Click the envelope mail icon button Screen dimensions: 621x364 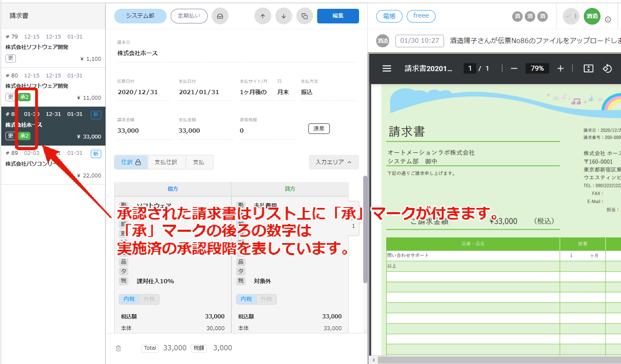tap(220, 16)
